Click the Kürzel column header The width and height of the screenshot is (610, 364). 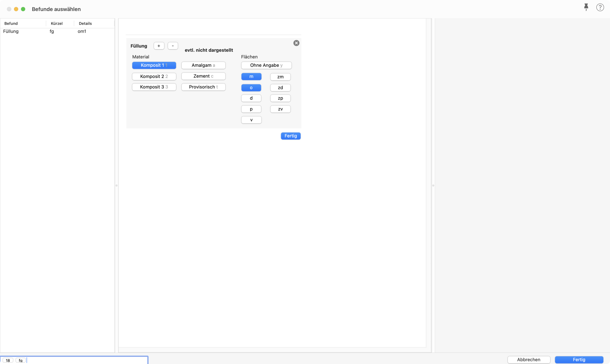[57, 24]
